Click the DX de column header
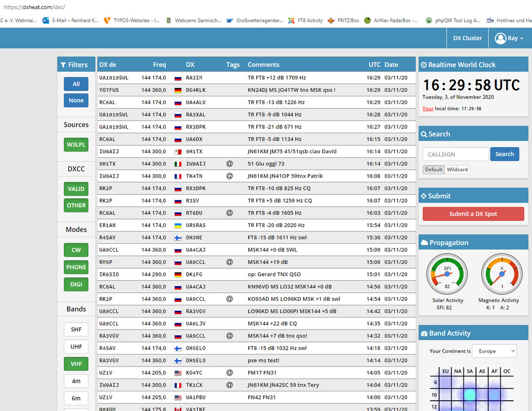 [x=107, y=64]
